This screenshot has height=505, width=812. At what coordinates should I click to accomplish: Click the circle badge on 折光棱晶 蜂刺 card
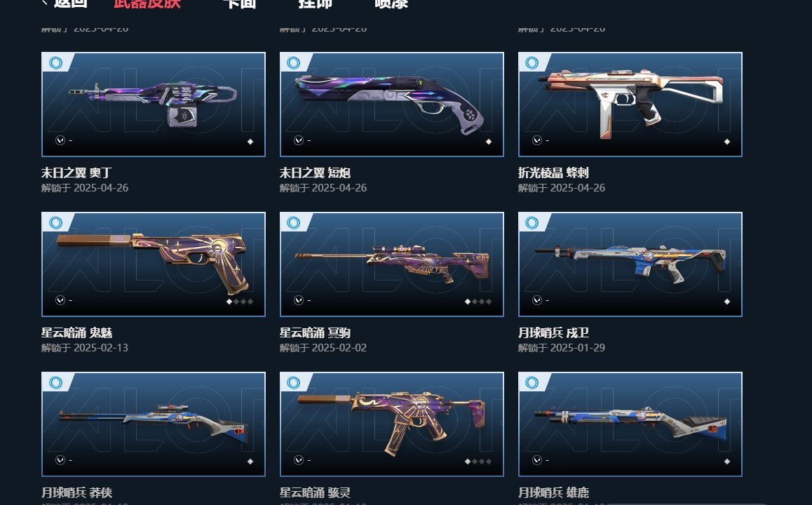coord(532,63)
